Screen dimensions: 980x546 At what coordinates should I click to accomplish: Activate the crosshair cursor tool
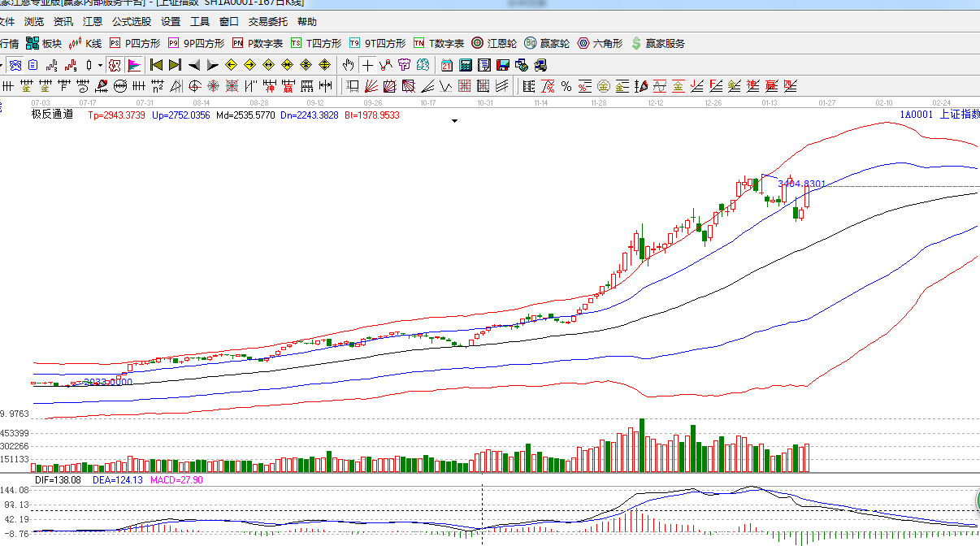pos(367,65)
